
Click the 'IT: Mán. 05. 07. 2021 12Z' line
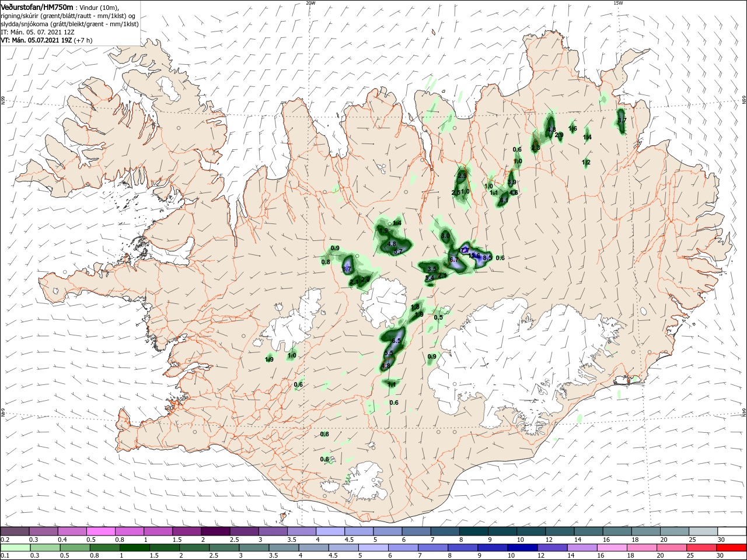click(38, 32)
